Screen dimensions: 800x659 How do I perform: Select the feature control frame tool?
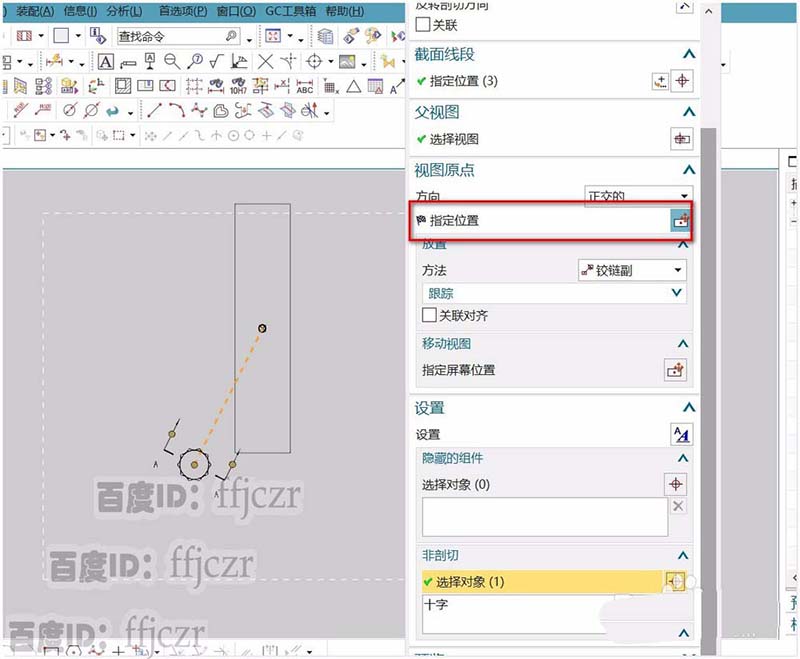pos(128,64)
